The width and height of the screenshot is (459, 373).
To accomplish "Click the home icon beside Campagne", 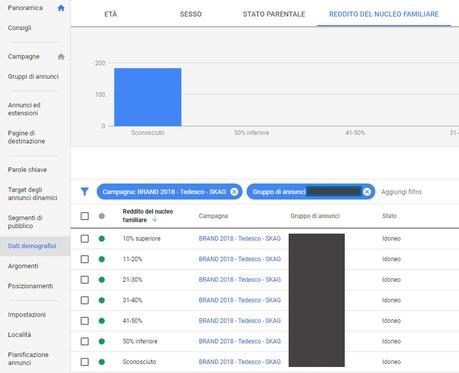I will [61, 57].
